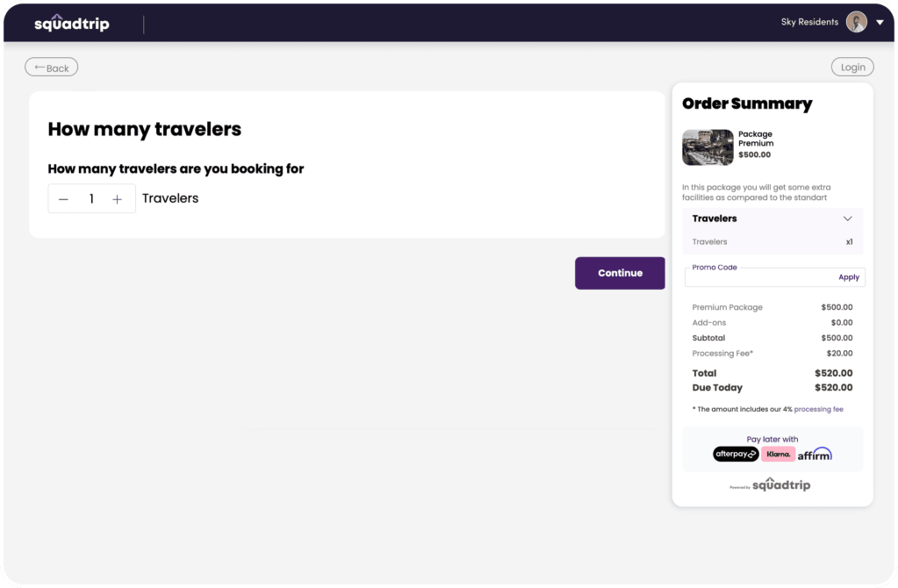Screen dimensions: 898x588
Task: Click the Powered by squadtrip logo
Action: coord(772,484)
